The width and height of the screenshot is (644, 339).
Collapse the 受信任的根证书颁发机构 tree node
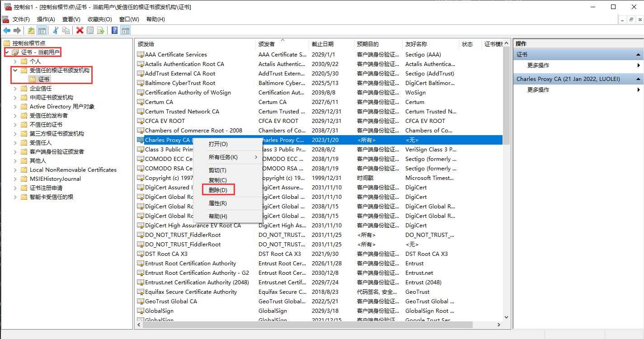pos(15,71)
